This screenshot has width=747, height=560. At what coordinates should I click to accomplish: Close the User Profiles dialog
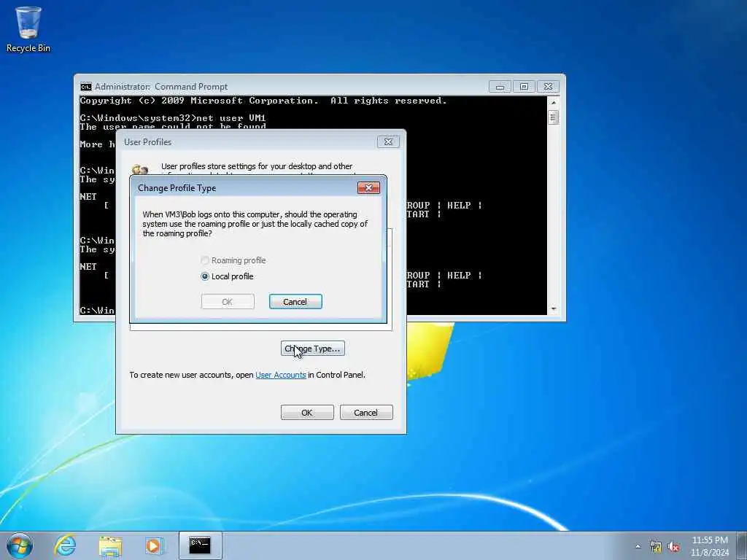tap(388, 142)
